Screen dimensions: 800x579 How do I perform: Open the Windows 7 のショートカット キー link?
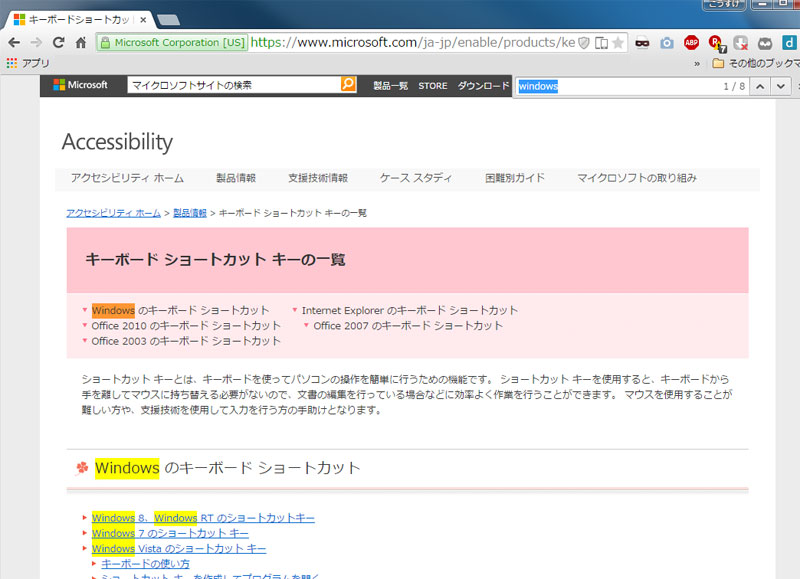[x=170, y=533]
